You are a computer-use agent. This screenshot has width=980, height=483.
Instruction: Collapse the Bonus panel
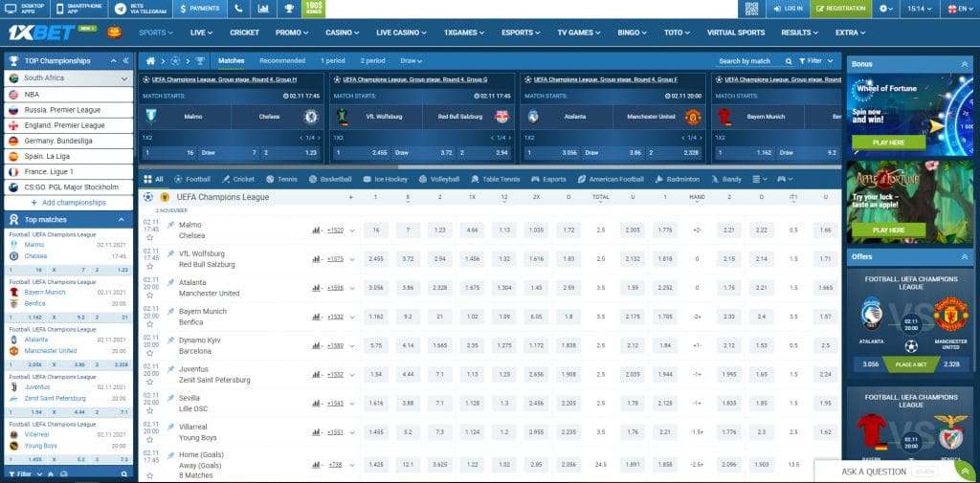click(x=964, y=64)
